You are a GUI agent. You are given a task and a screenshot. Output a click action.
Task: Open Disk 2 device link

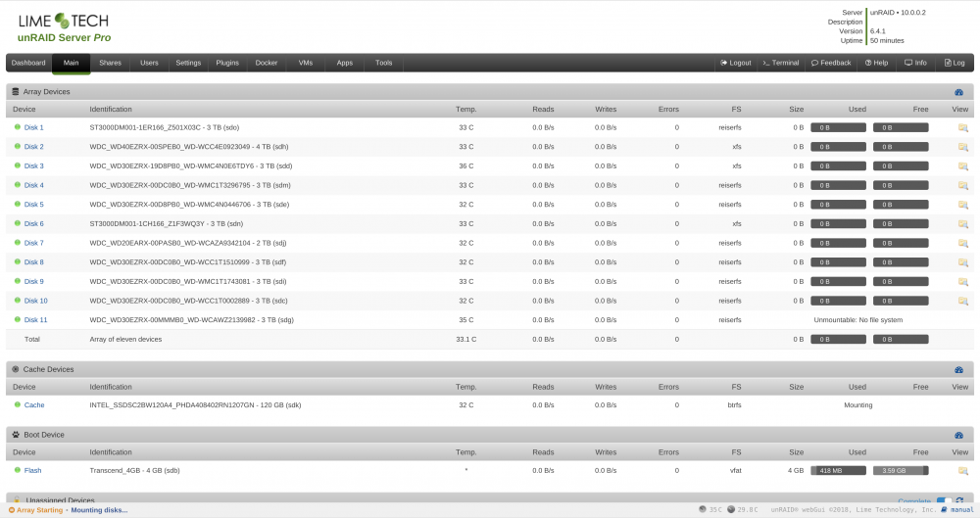(33, 147)
